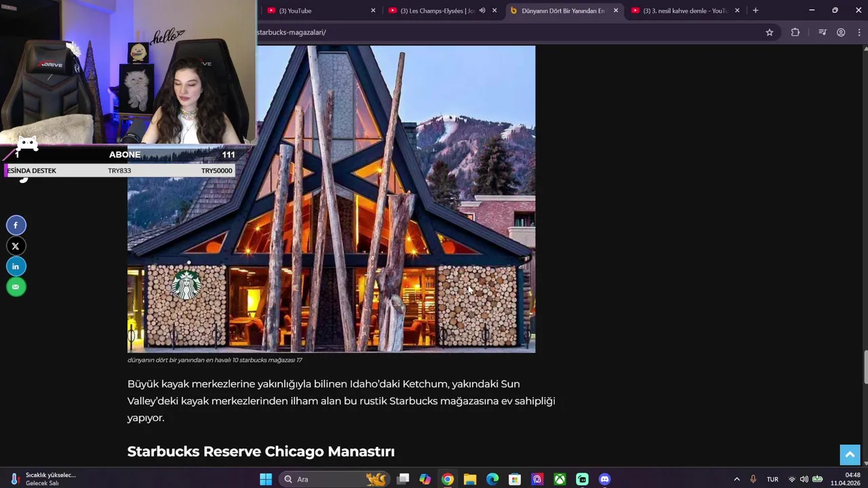Open the Xbox app from the taskbar
This screenshot has width=868, height=488.
559,479
